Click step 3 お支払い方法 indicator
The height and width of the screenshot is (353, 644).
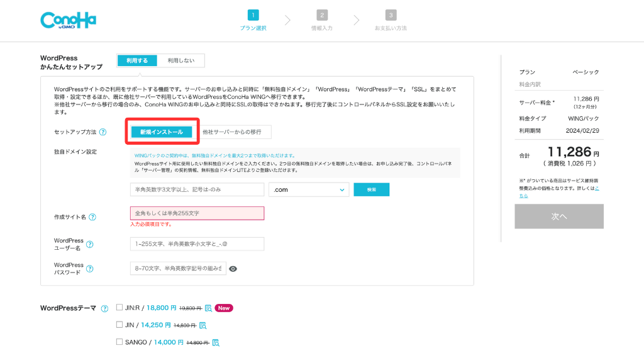pos(391,20)
